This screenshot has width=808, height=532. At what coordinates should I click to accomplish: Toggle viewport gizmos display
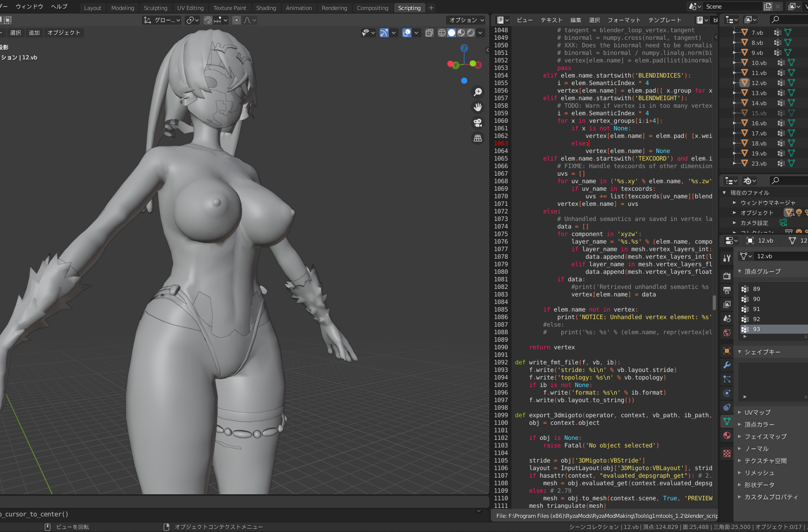coord(384,33)
